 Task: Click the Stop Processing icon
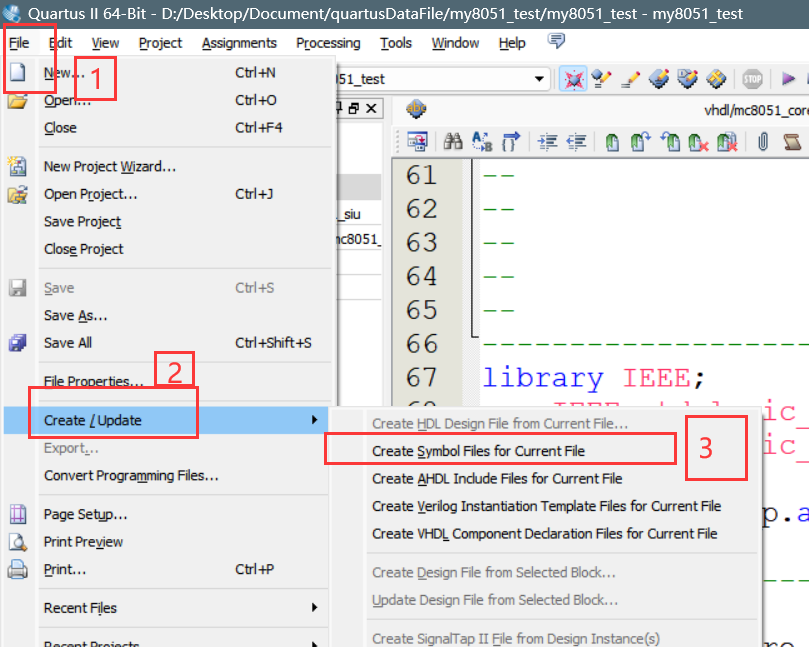(752, 79)
